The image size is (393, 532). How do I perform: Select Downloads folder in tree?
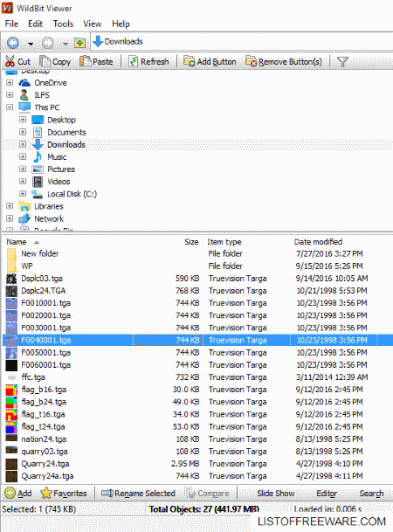click(x=66, y=144)
